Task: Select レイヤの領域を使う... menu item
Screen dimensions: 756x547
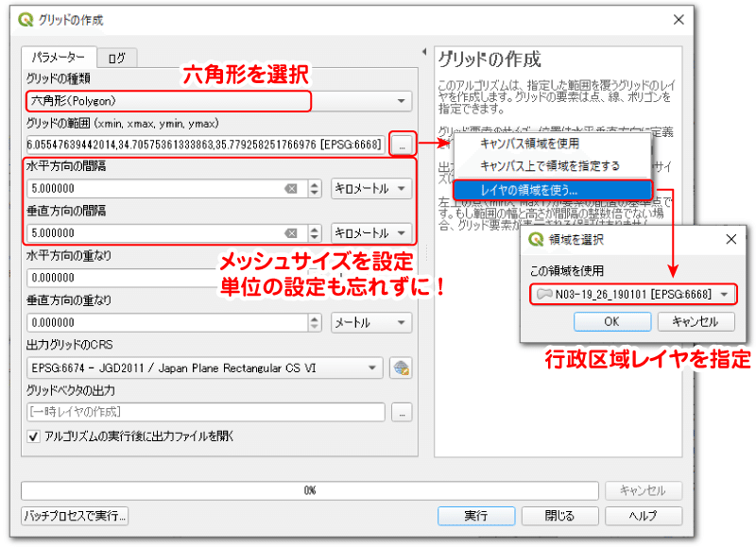Action: 553,191
